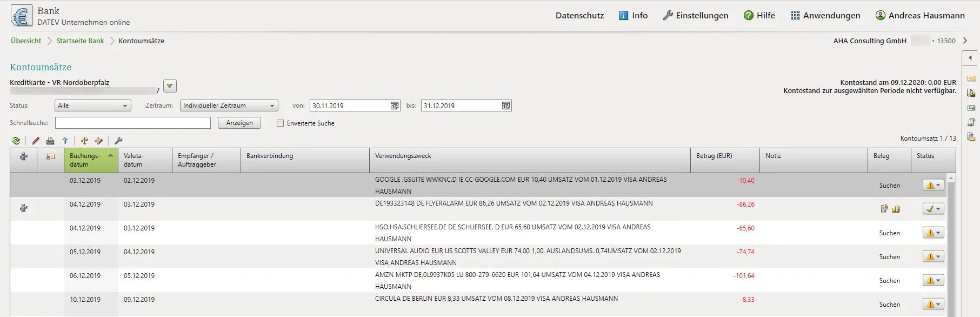
Task: Click the attached document icon in the FLYERALARM row
Action: pos(884,209)
